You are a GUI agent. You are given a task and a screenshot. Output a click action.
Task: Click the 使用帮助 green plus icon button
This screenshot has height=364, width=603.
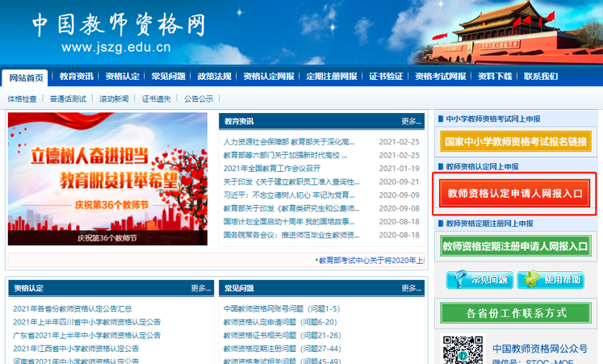[553, 280]
